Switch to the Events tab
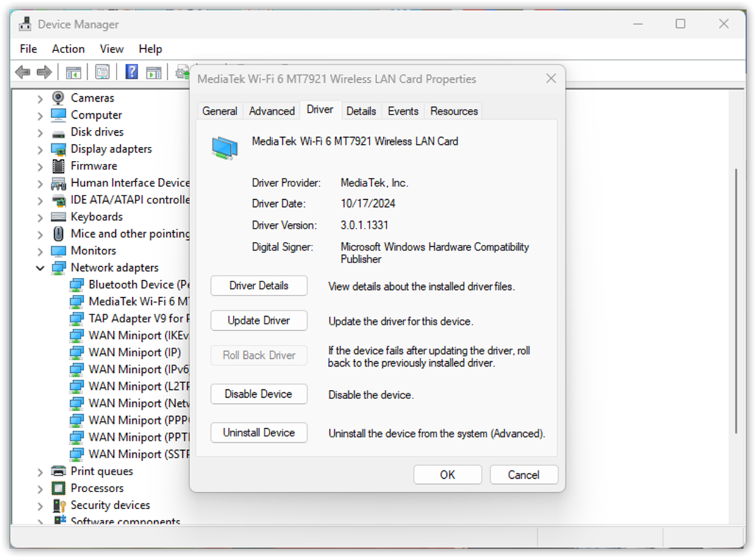This screenshot has height=558, width=756. [403, 111]
